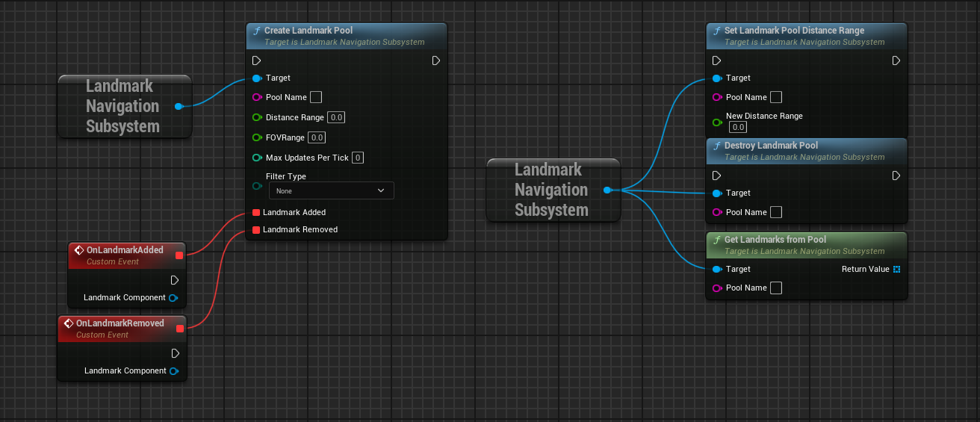Click the New Distance Range pin
The image size is (980, 422).
[717, 122]
